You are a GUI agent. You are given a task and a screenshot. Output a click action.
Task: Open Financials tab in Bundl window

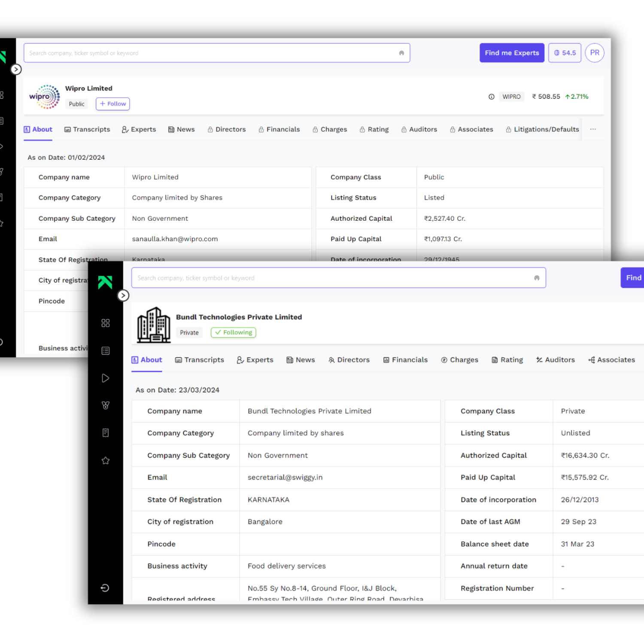point(405,360)
